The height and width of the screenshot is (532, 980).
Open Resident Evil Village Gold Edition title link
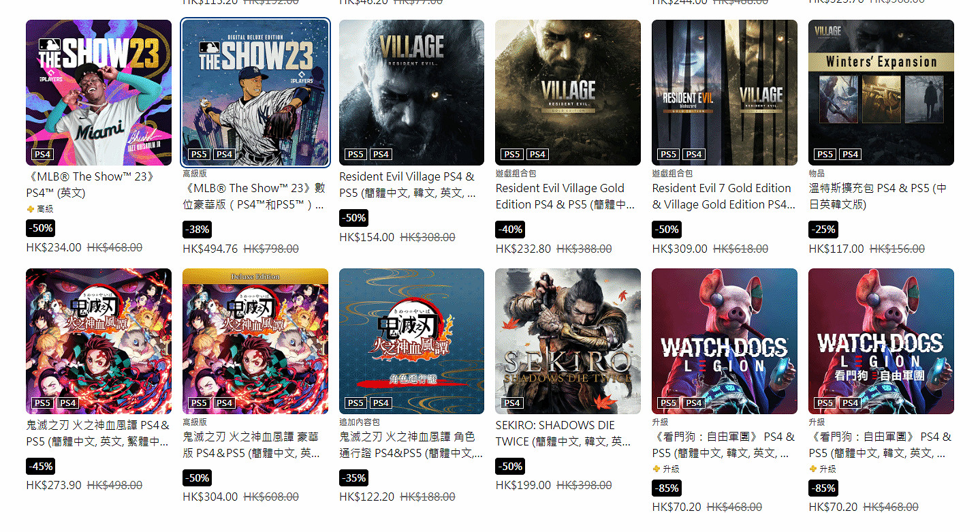click(567, 196)
